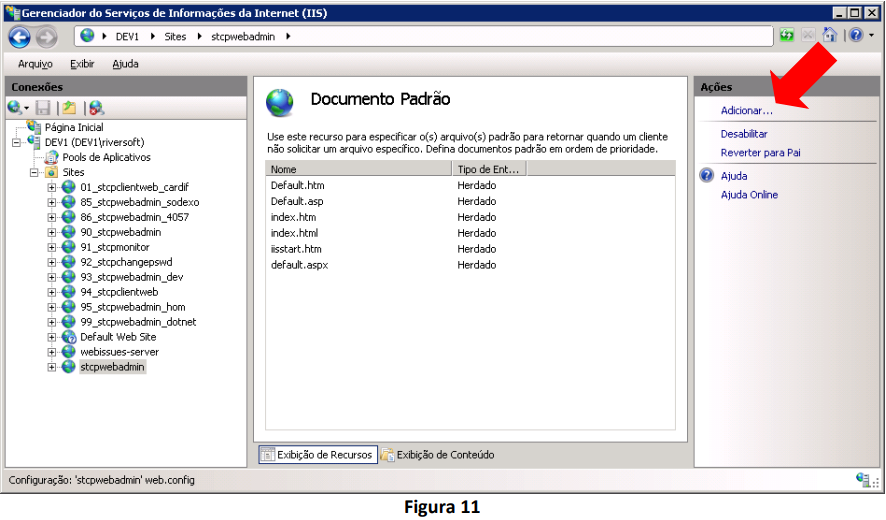Select Pools de Aplicativos tree item

[x=106, y=157]
